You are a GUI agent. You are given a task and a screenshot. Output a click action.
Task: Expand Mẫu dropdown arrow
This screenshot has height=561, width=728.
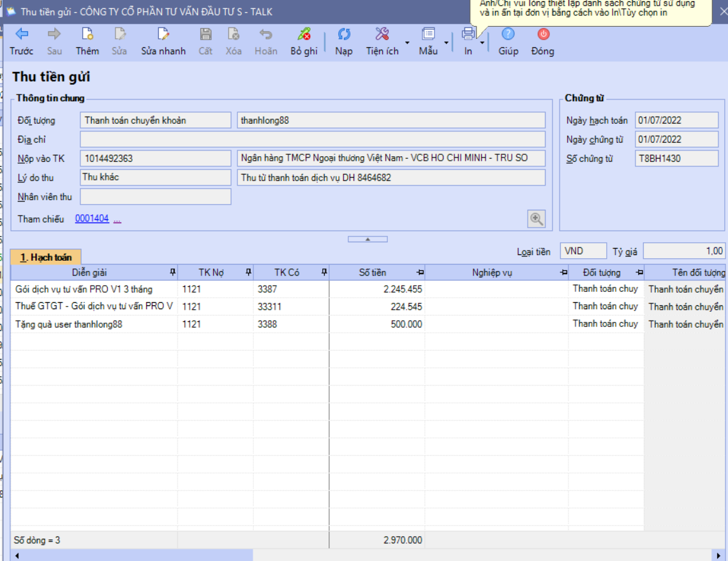tap(446, 43)
